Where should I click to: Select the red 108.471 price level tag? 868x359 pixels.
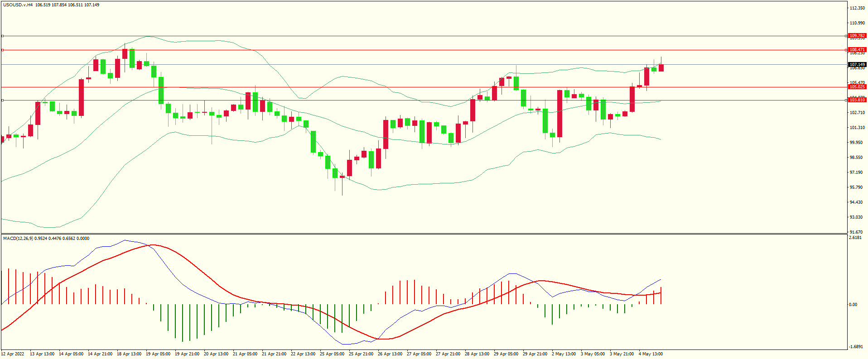pyautogui.click(x=857, y=50)
